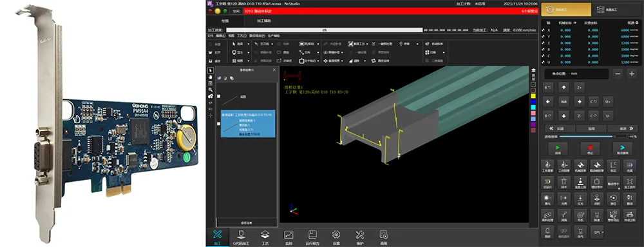Click the Z- jog button
The height and width of the screenshot is (247, 644).
pos(579,116)
